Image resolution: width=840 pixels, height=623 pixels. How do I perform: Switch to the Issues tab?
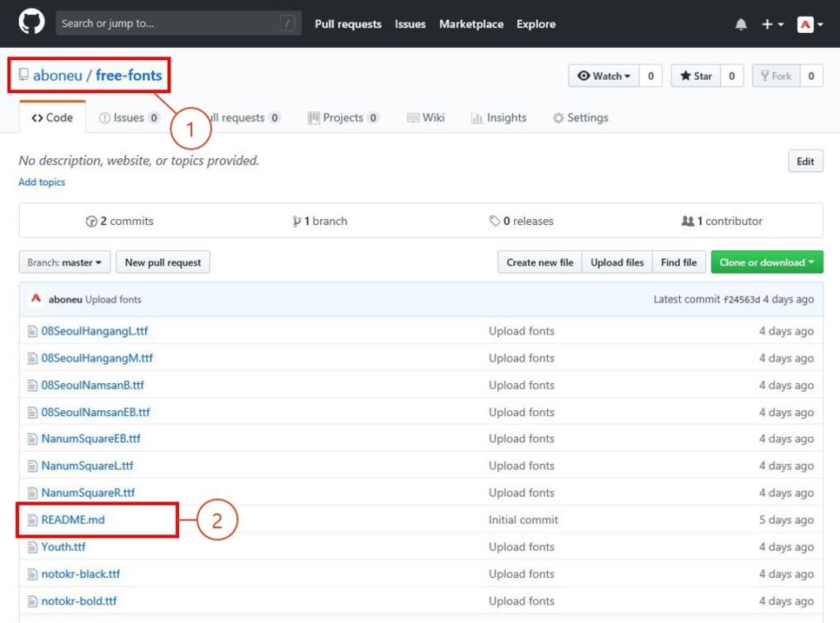point(129,118)
